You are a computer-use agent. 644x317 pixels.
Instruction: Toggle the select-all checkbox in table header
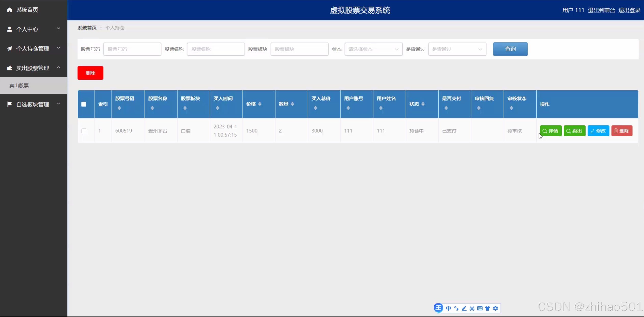[84, 104]
